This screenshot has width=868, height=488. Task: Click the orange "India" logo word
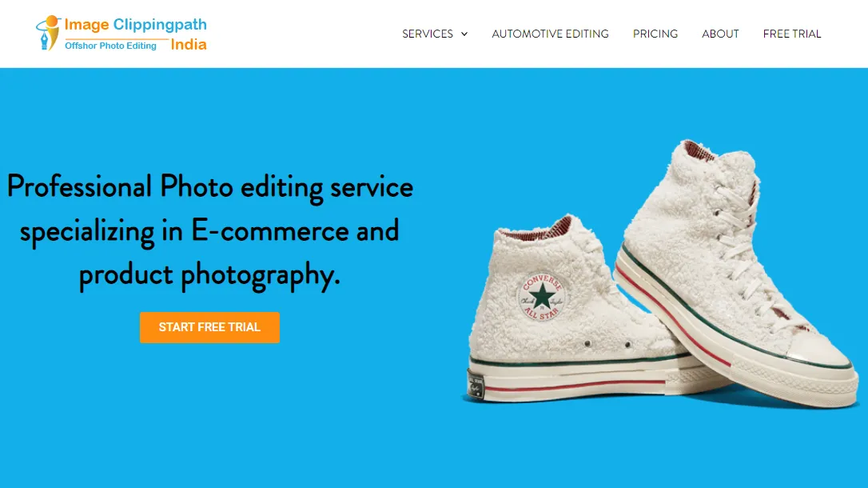(188, 45)
